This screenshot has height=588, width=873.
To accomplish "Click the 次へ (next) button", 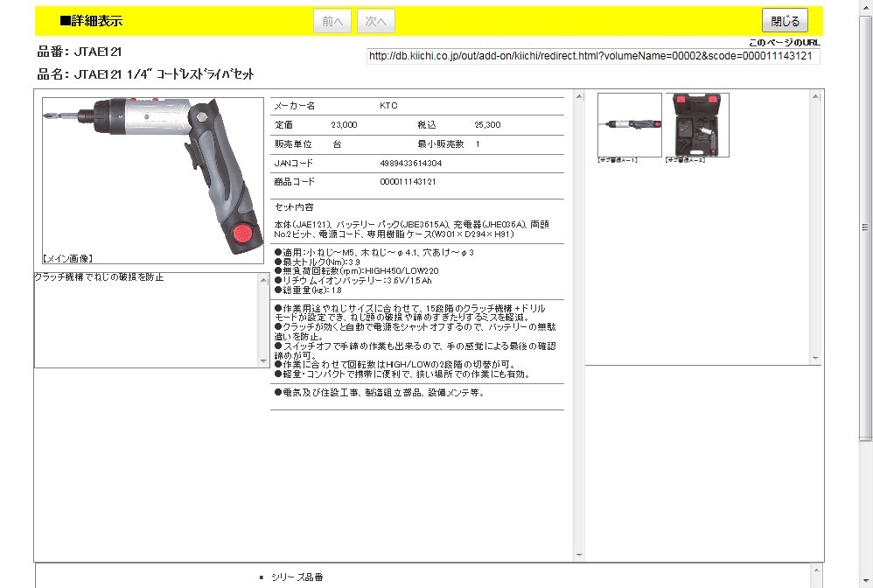I will (376, 21).
